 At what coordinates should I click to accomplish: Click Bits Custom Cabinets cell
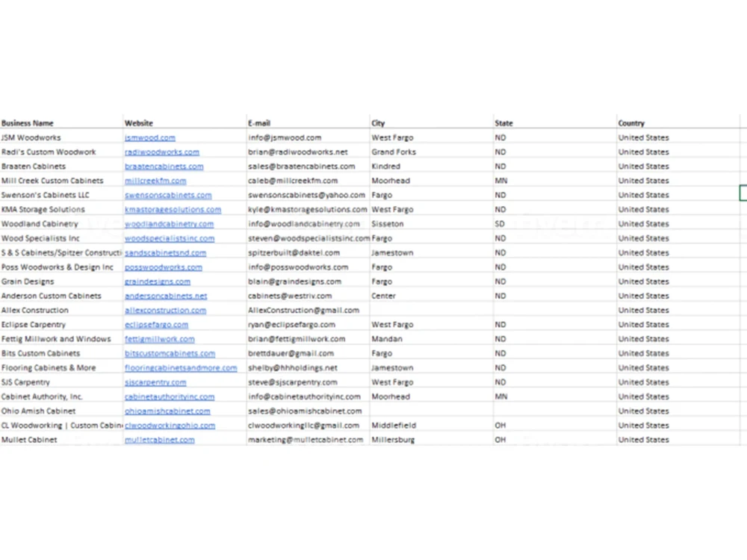[x=61, y=353]
